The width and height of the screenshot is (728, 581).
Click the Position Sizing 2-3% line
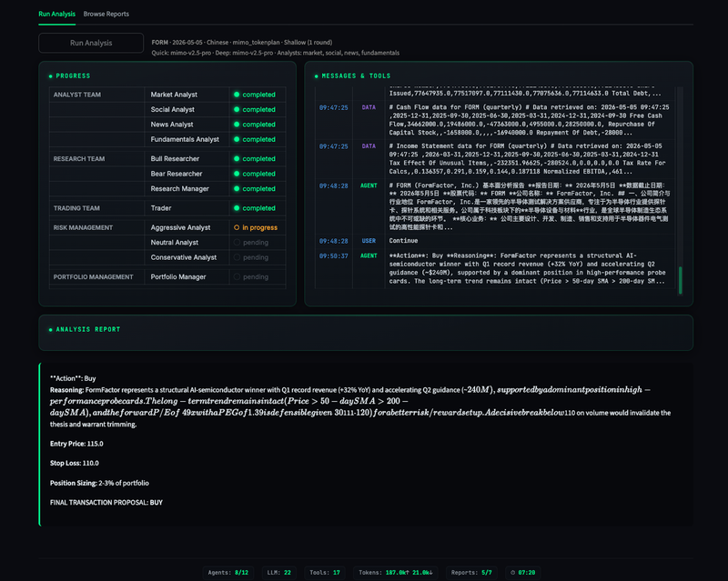pyautogui.click(x=99, y=483)
